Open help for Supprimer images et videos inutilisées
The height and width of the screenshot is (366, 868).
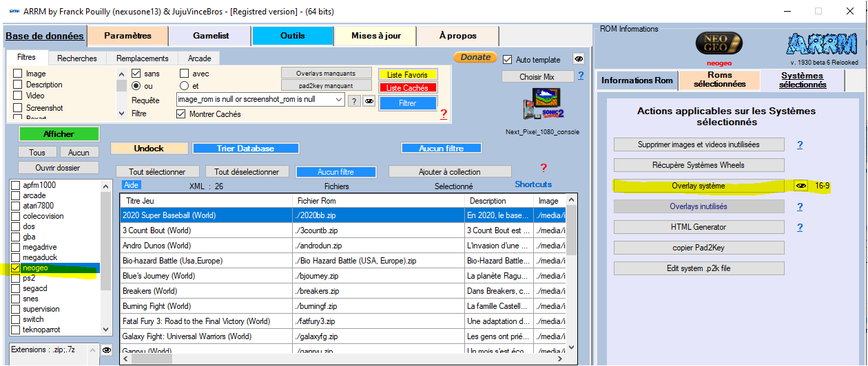[800, 145]
